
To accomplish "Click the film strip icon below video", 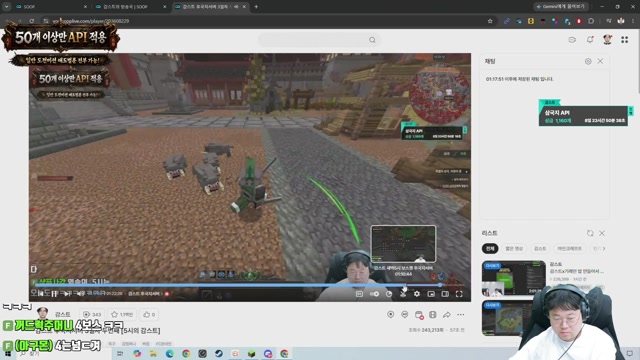I will pos(433,314).
